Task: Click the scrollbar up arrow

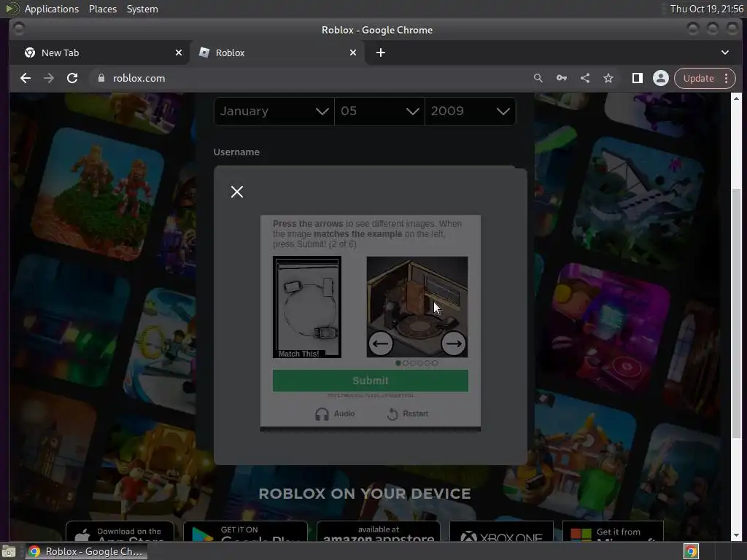Action: click(x=737, y=98)
